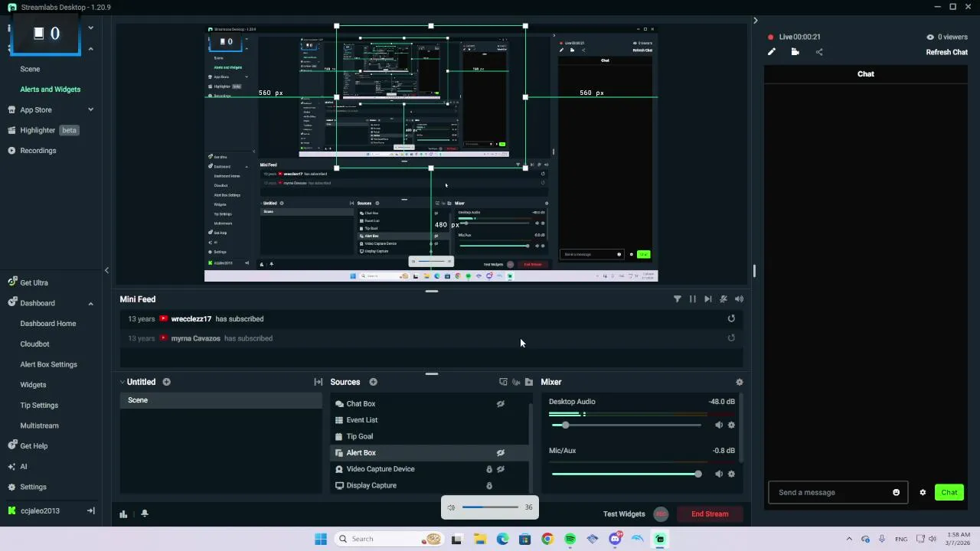Open performance stats bar-chart icon

tap(123, 514)
